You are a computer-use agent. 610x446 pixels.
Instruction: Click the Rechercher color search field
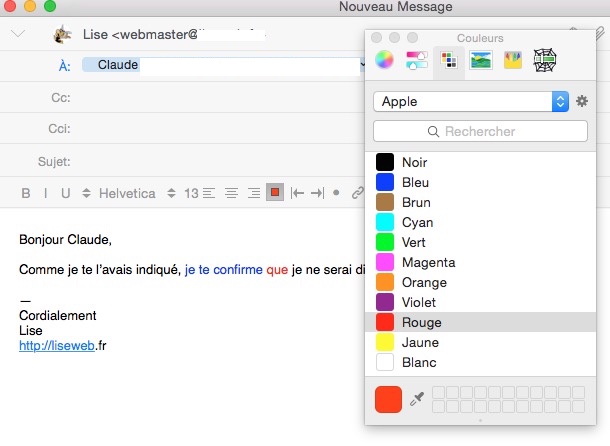tap(480, 131)
